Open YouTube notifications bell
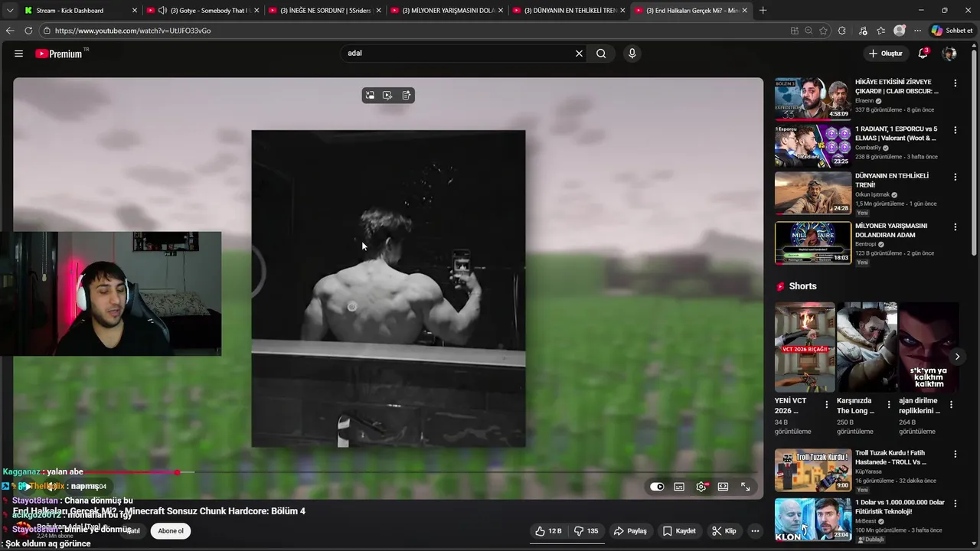The image size is (980, 551). (923, 54)
